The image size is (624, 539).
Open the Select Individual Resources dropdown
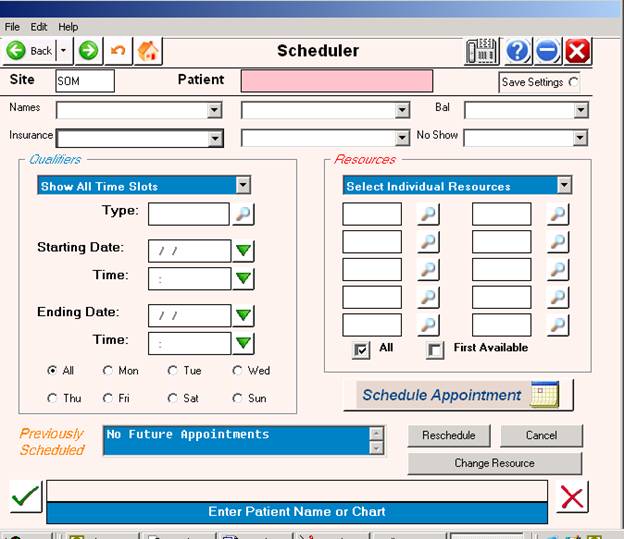564,186
